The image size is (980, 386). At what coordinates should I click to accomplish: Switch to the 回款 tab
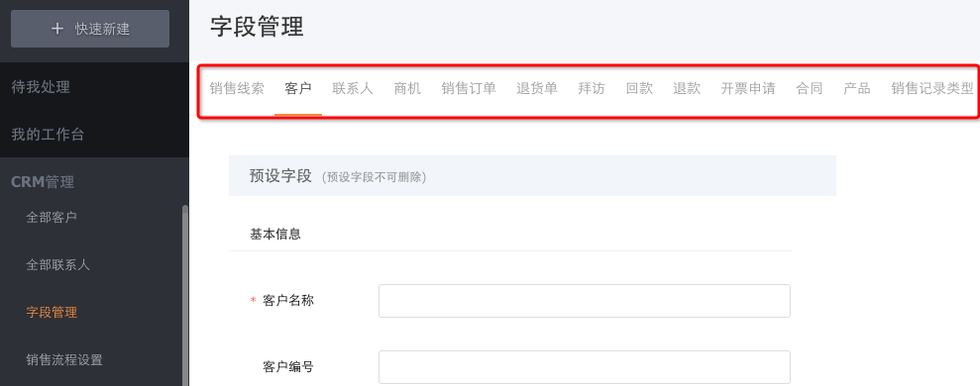(639, 89)
